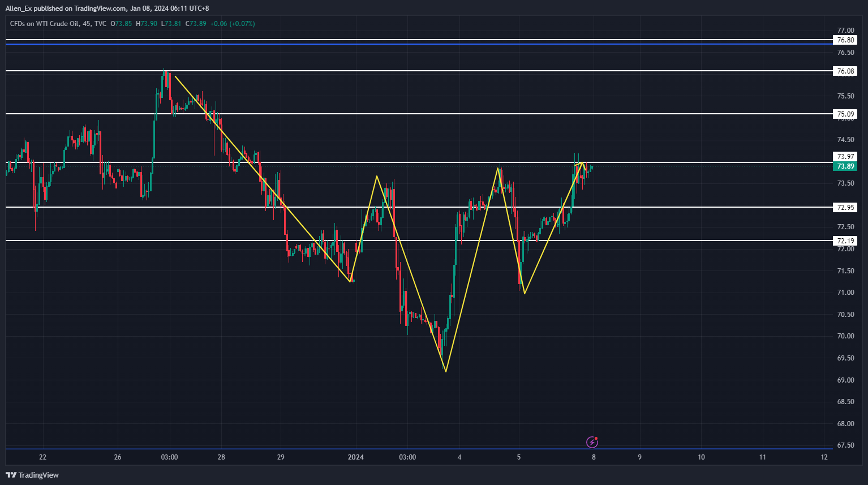Select the 76.08 price level label
This screenshot has width=868, height=485.
pyautogui.click(x=845, y=71)
